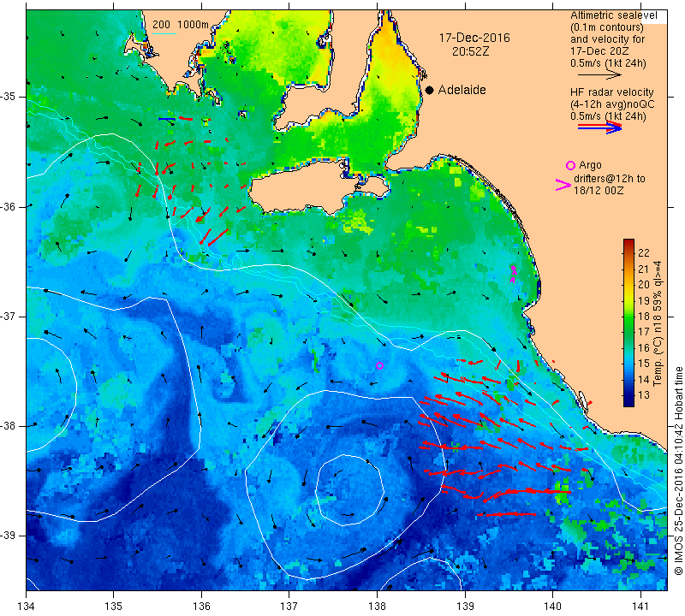
Task: Click the magenta Argo circle in the legend
Action: (570, 165)
